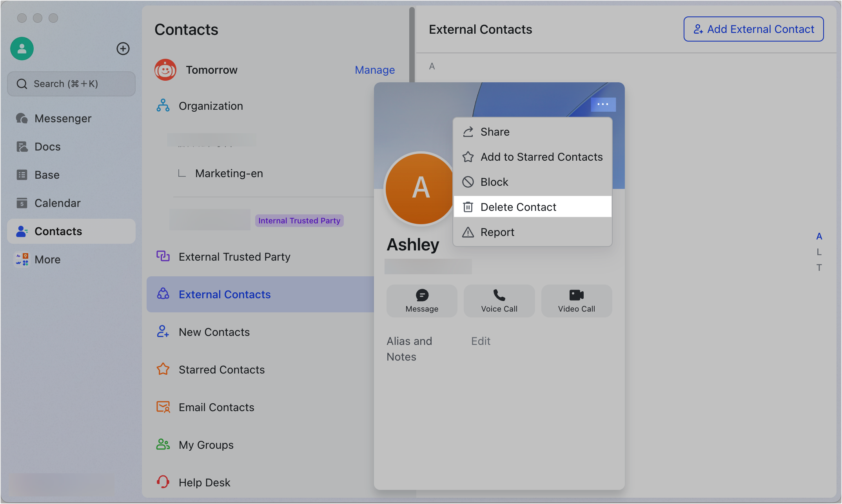Select Delete Contact from the menu
Image resolution: width=842 pixels, height=504 pixels.
518,207
